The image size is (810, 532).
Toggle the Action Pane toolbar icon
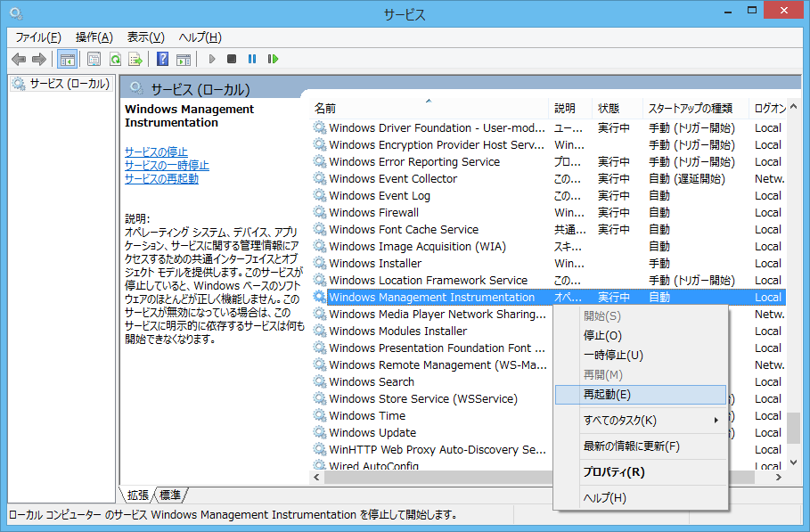184,60
